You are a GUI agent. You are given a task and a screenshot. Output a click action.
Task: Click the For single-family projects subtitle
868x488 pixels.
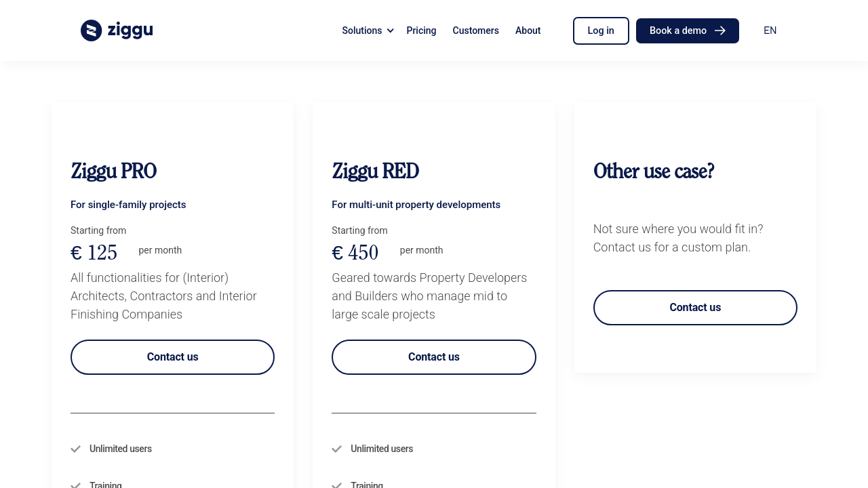pos(128,205)
